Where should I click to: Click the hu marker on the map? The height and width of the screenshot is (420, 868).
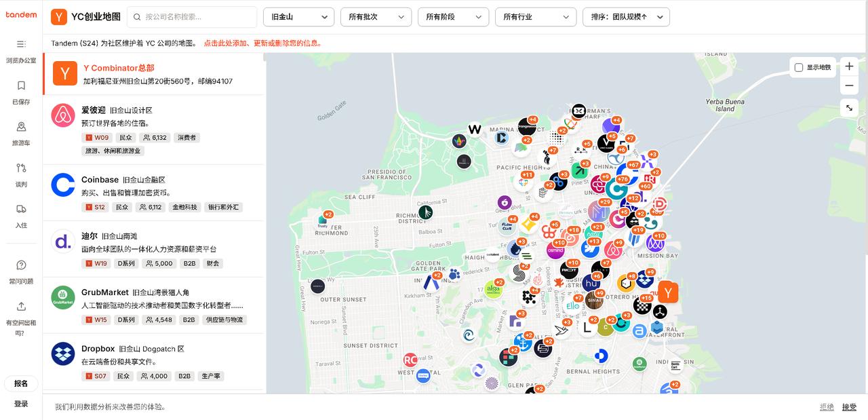tap(591, 282)
